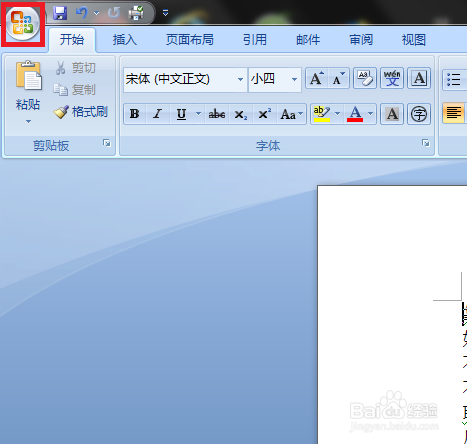
Task: Open the Office Button menu
Action: [x=23, y=23]
